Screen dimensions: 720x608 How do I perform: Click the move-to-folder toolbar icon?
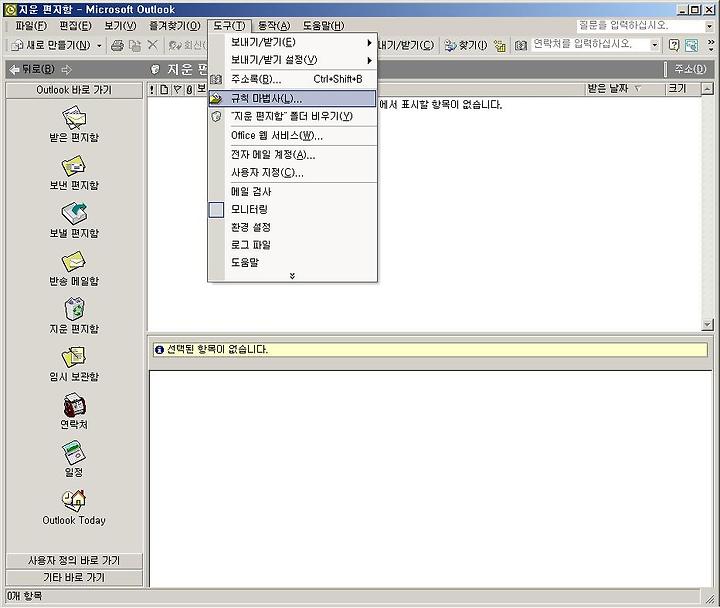135,45
